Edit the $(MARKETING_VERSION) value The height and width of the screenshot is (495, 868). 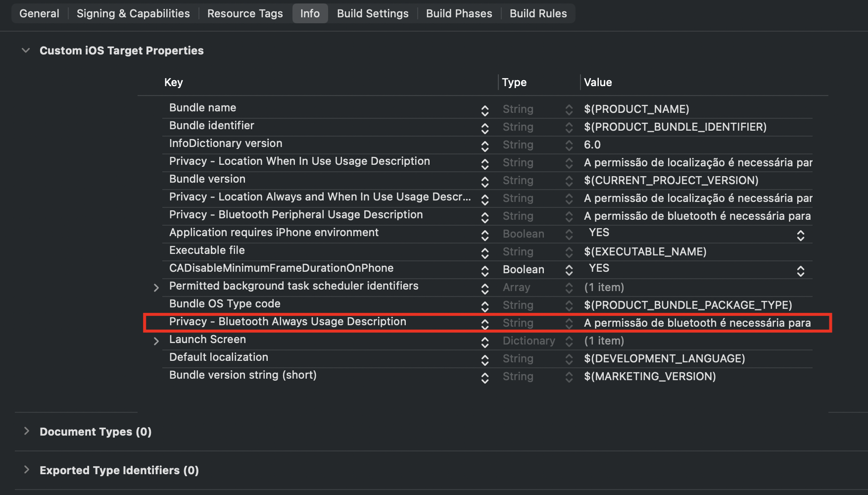coord(650,376)
